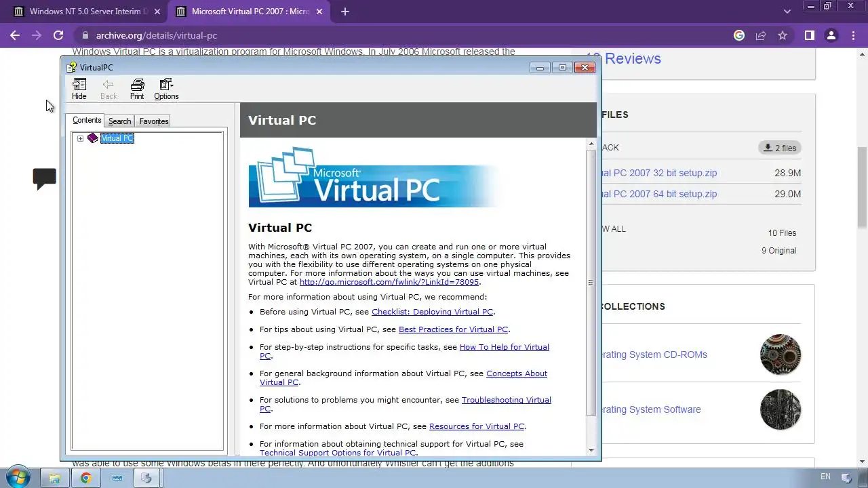Open a new browser tab
Image resolution: width=868 pixels, height=488 pixels.
345,12
